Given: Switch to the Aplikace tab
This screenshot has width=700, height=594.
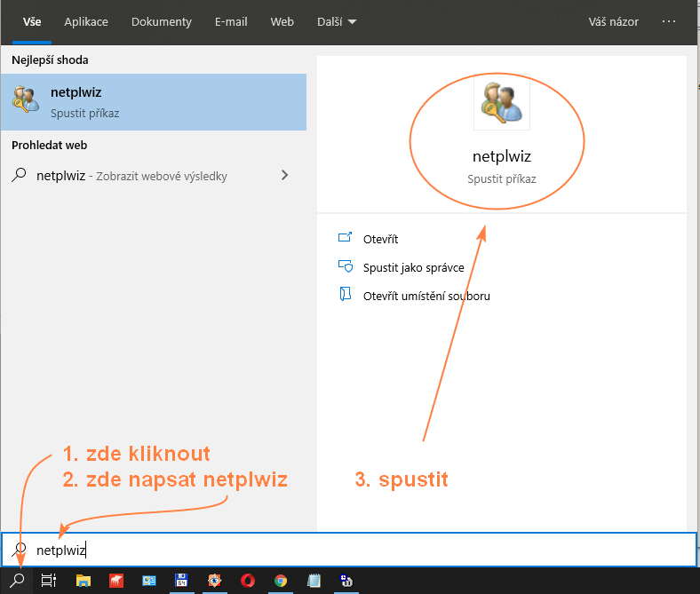Looking at the screenshot, I should click(x=85, y=22).
